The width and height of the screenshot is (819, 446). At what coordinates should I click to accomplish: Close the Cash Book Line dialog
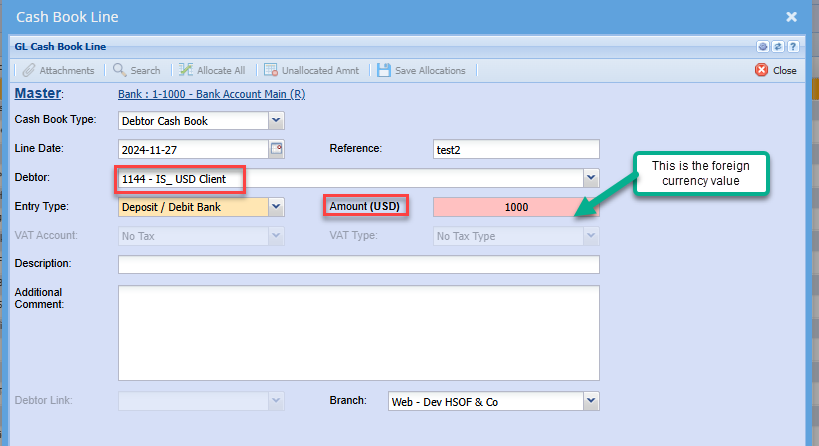coord(791,17)
